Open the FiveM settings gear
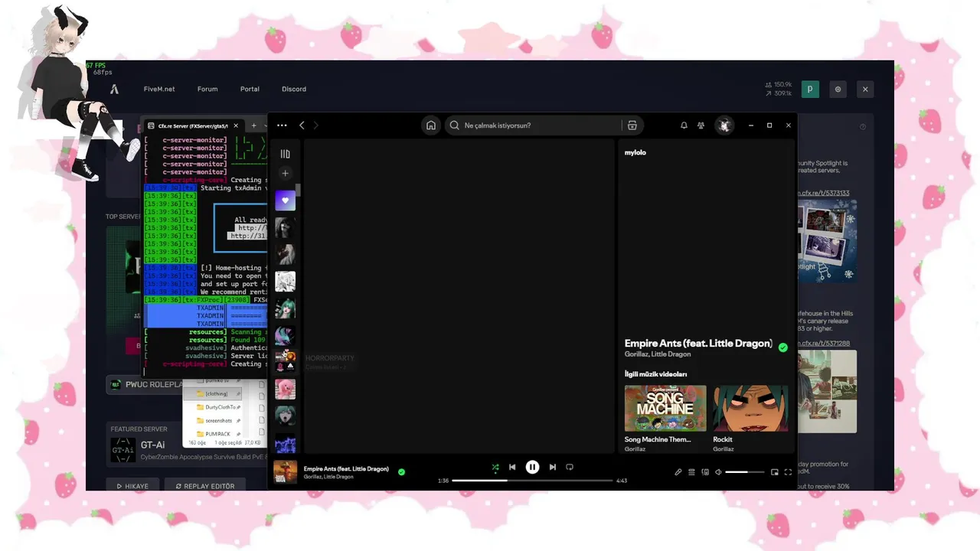Screen dimensions: 980x551 tap(838, 89)
